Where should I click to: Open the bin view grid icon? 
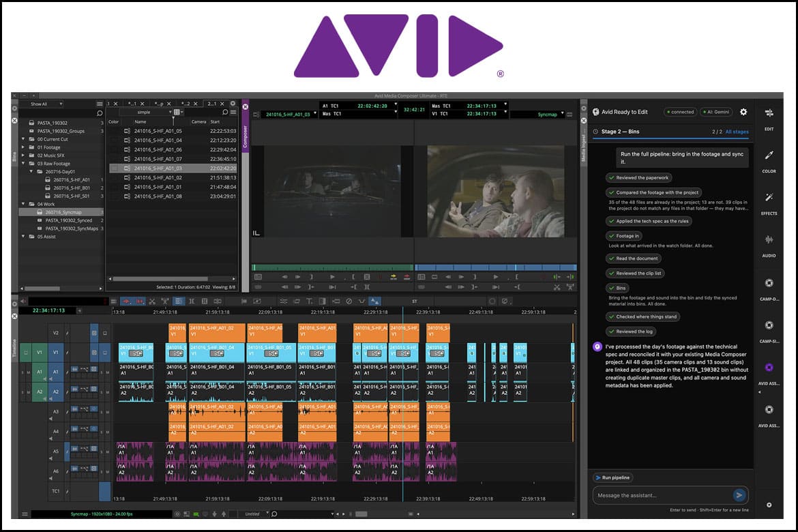tap(177, 112)
